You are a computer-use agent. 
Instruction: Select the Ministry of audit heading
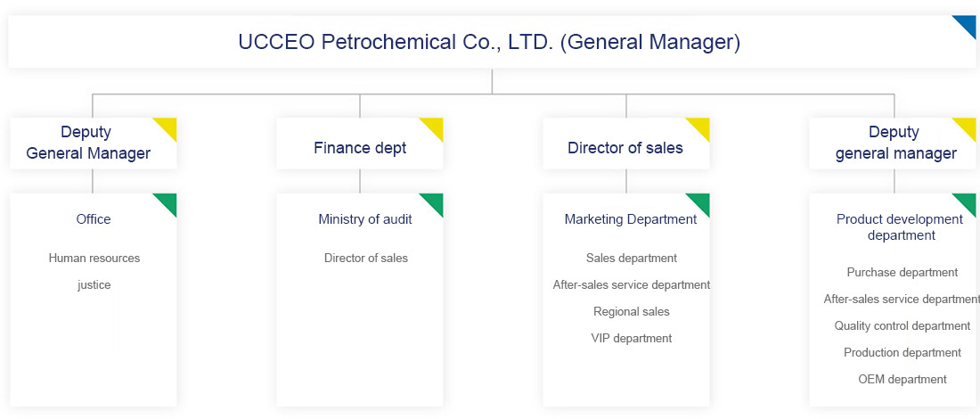pos(365,218)
